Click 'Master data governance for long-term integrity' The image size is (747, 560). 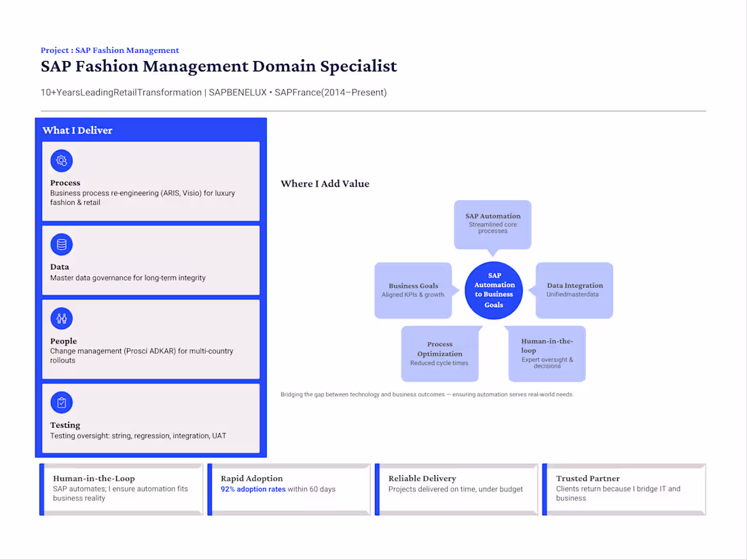[x=128, y=278]
